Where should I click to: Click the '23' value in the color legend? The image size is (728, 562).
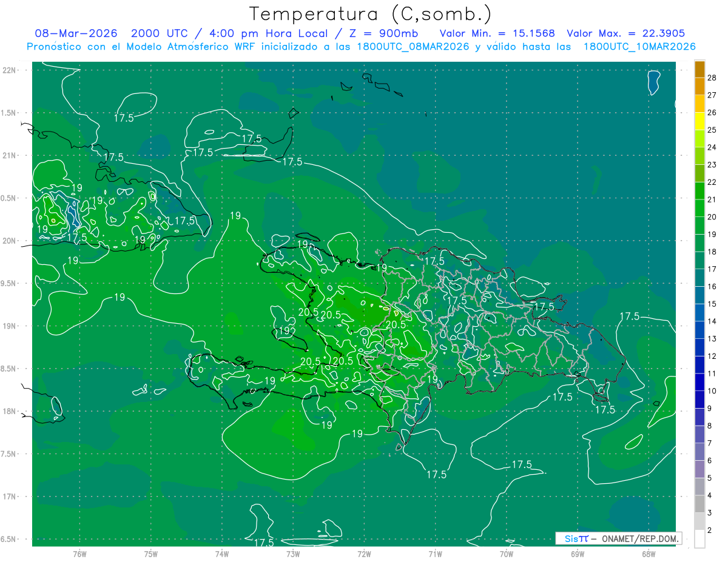point(712,165)
